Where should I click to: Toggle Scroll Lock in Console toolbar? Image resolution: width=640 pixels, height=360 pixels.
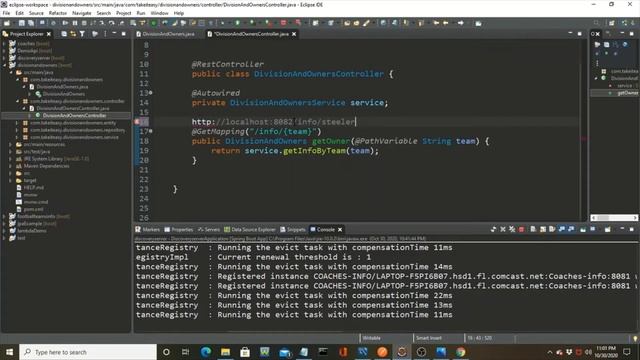click(543, 229)
